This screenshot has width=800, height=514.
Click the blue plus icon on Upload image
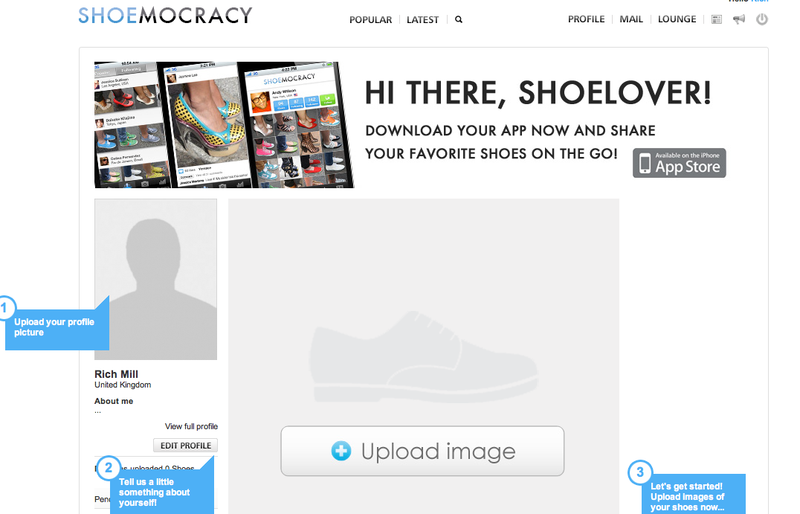pos(341,451)
